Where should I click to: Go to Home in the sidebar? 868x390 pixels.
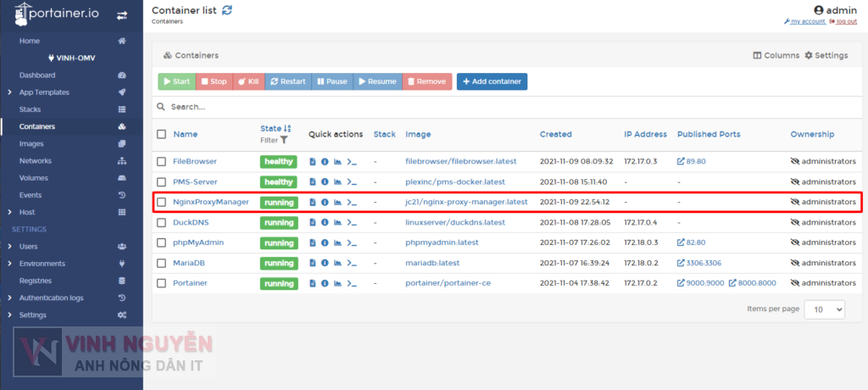[30, 41]
